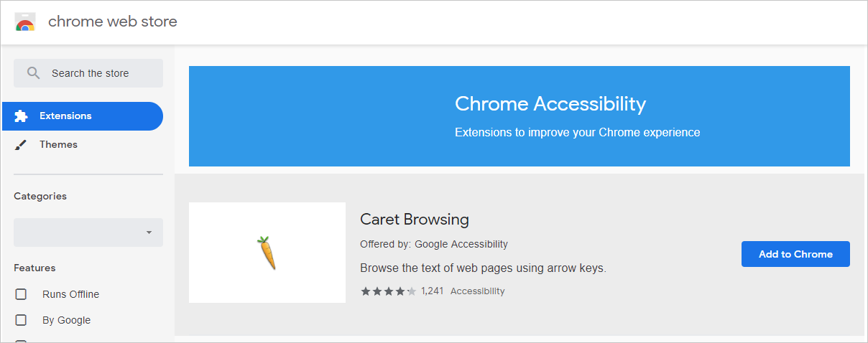Open the Categories dropdown
Viewport: 868px width, 343px height.
(x=88, y=232)
